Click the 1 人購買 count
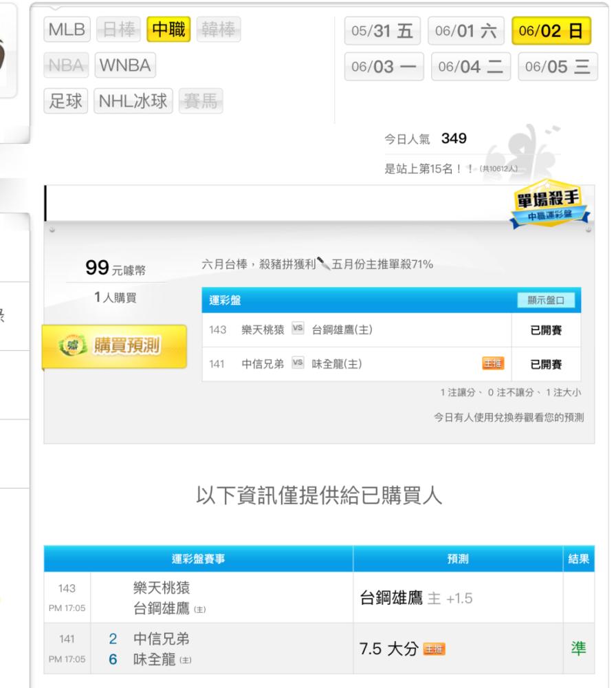Screen dimensions: 616x688 115,297
